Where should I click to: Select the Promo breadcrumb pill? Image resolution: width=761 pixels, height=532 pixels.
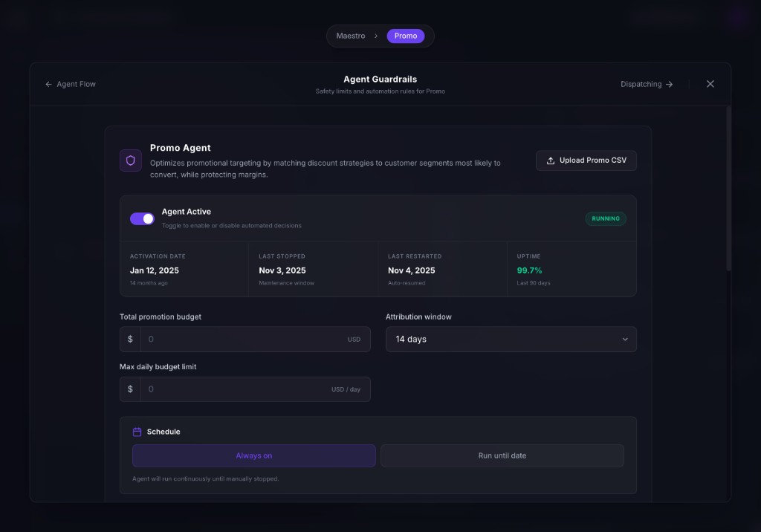406,36
